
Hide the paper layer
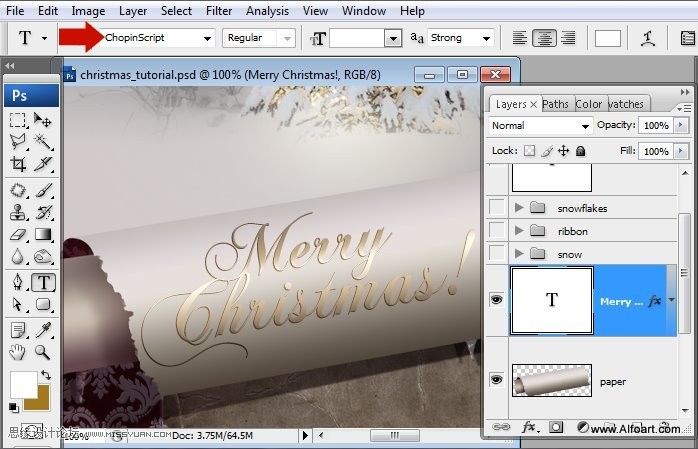point(497,380)
